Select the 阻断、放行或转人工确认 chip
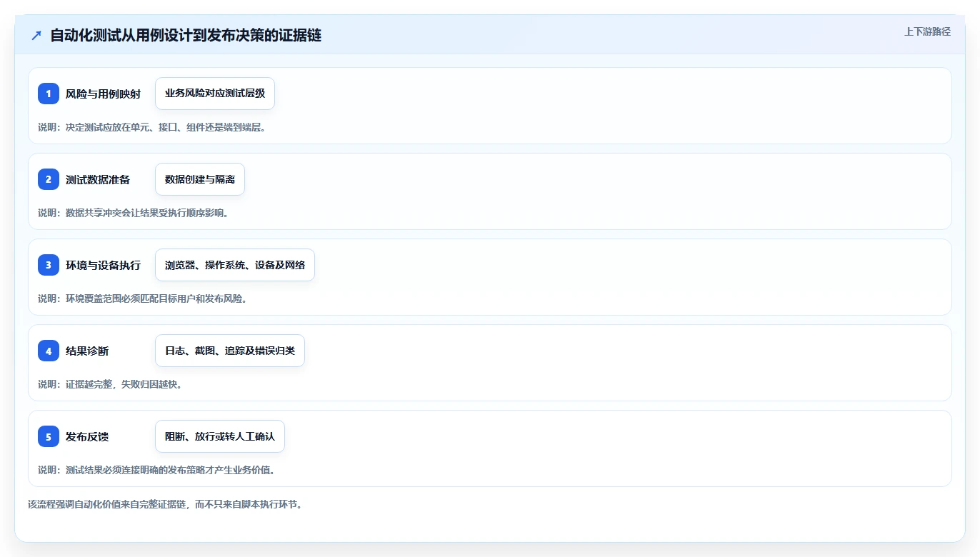 click(x=220, y=436)
